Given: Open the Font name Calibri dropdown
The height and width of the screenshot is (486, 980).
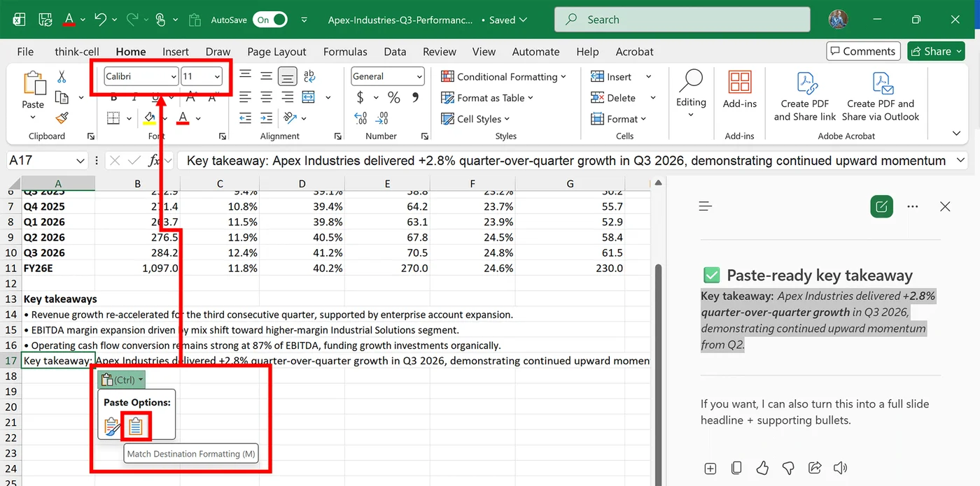Looking at the screenshot, I should pyautogui.click(x=173, y=76).
